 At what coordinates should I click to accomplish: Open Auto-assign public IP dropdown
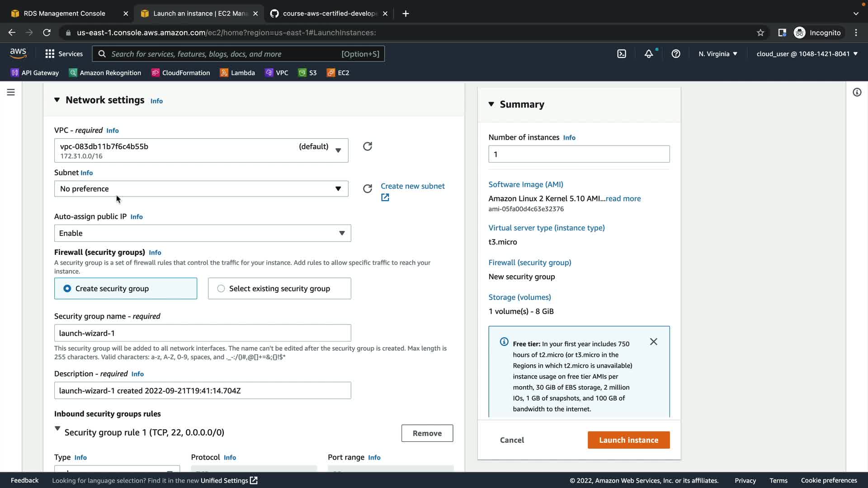[x=202, y=233]
